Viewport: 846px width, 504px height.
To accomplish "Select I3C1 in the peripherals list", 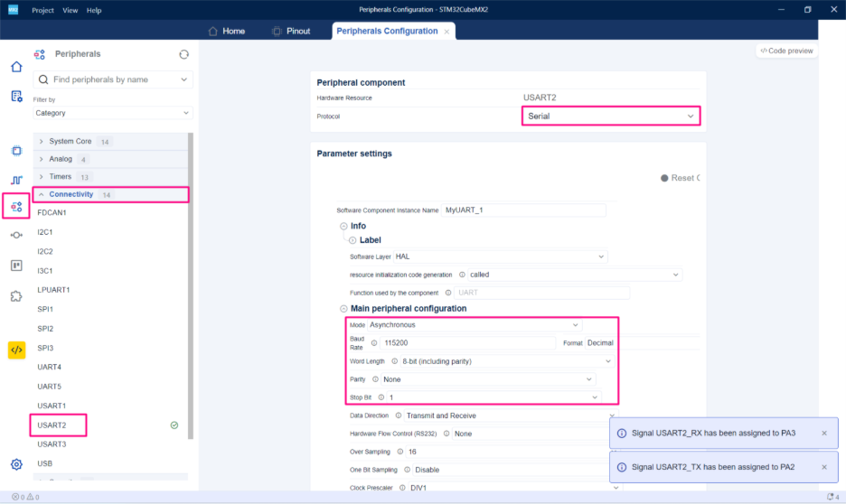I will click(x=45, y=271).
